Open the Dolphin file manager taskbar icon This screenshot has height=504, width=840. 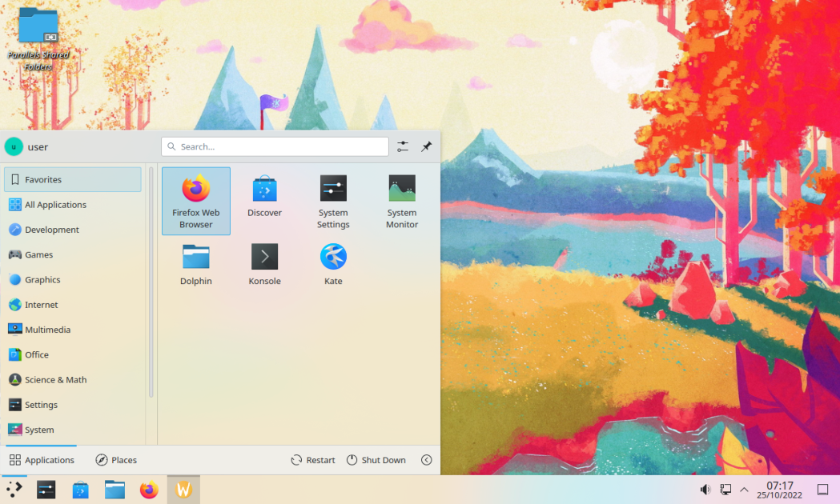115,489
